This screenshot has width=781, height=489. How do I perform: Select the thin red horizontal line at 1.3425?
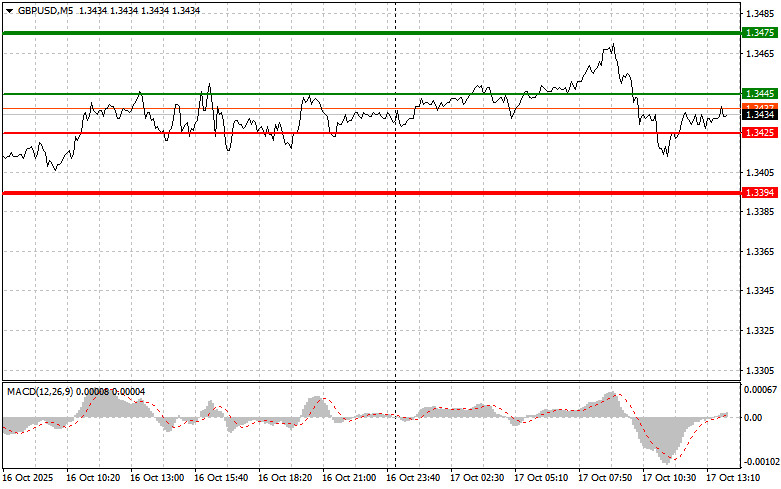[x=372, y=133]
